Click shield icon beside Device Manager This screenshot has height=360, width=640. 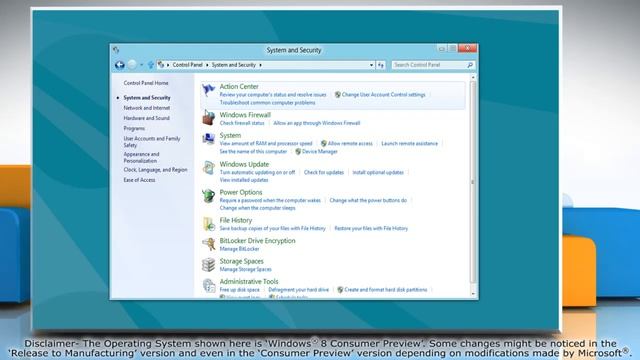(x=298, y=152)
